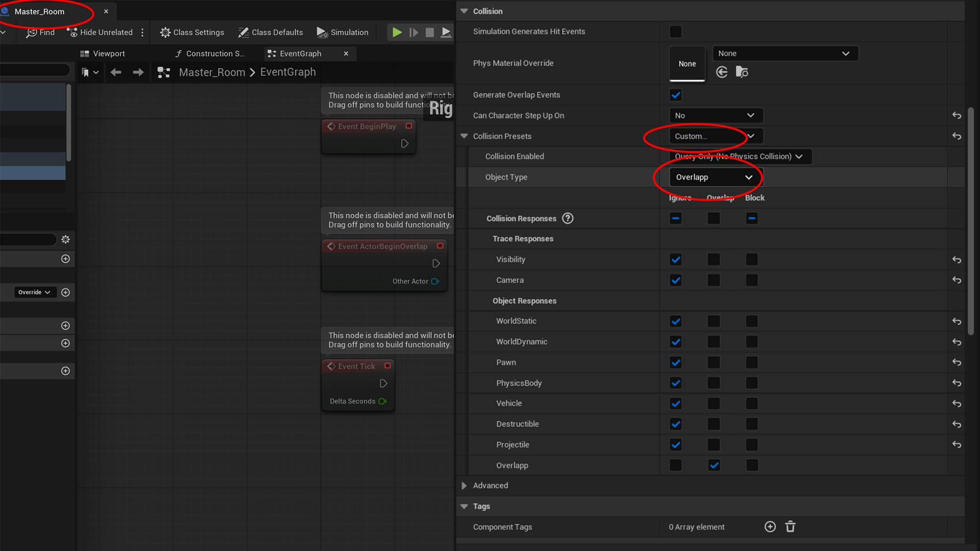The width and height of the screenshot is (980, 551).
Task: Expand the Advanced section
Action: coord(464,486)
